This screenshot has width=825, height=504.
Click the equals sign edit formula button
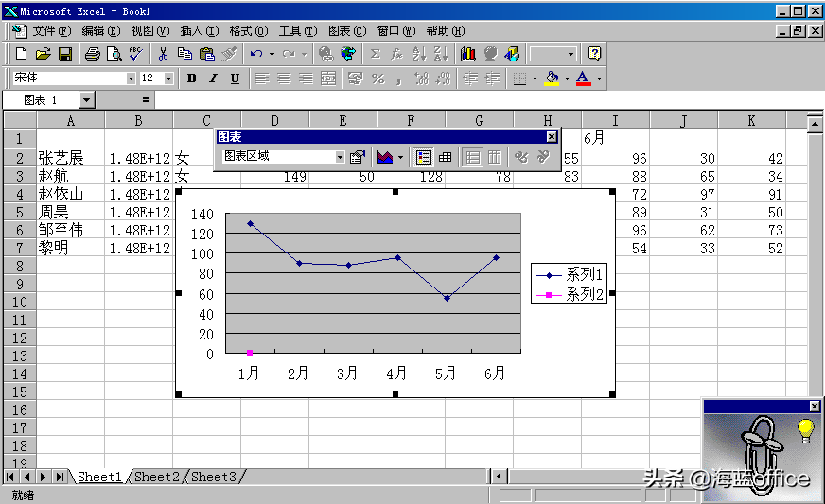click(146, 99)
